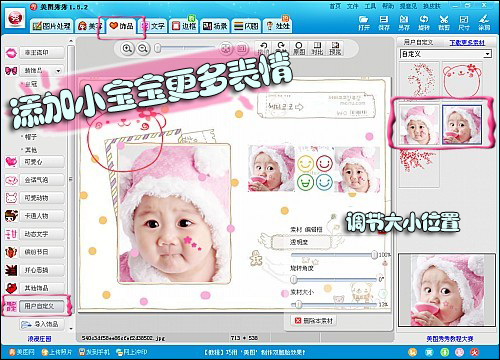Switch to the 场景 tab
500x360 pixels.
[x=215, y=26]
